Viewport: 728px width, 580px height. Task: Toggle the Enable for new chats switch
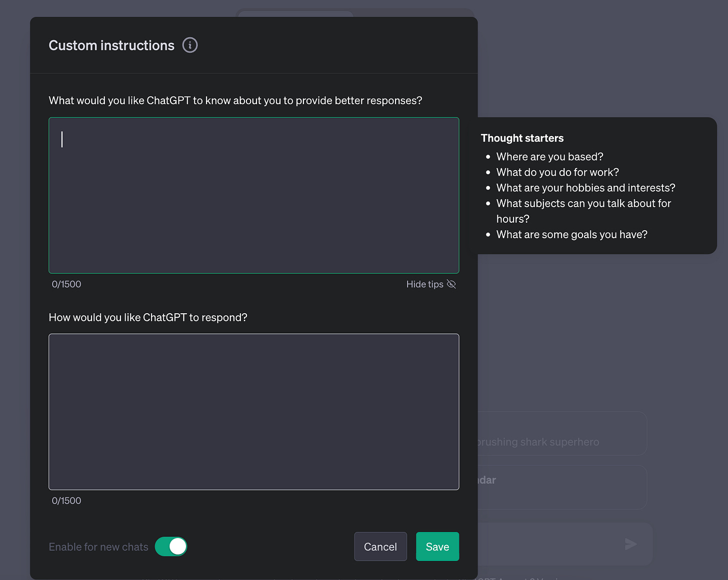pyautogui.click(x=171, y=546)
